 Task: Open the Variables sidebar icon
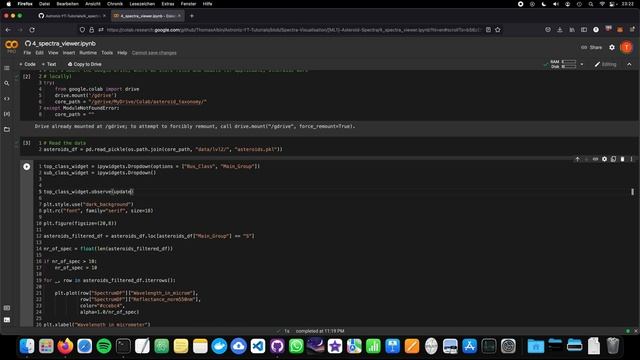pos(7,114)
